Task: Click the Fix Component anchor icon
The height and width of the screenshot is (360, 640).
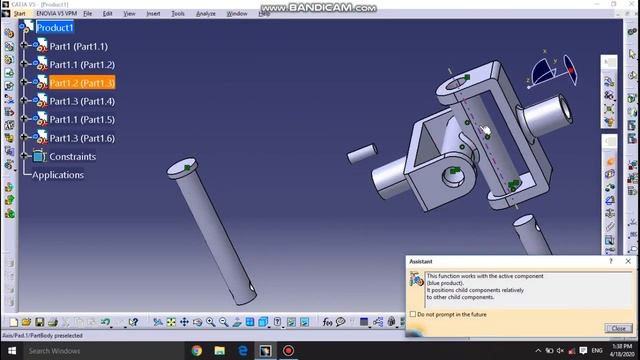Action: (610, 213)
